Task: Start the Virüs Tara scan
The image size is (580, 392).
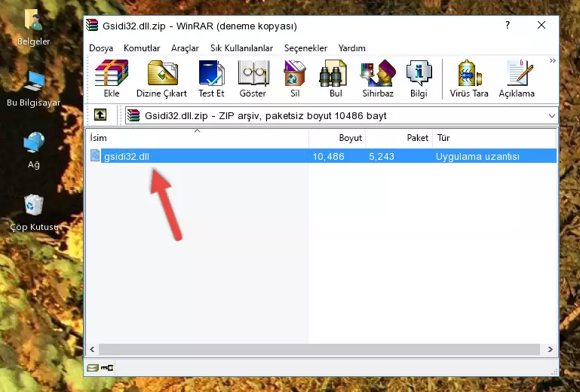Action: point(469,78)
